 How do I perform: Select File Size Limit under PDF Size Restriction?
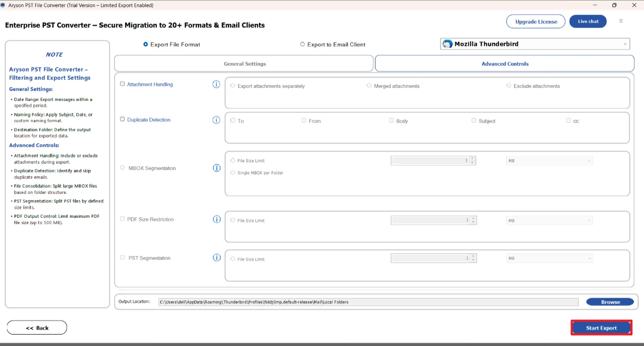point(233,220)
